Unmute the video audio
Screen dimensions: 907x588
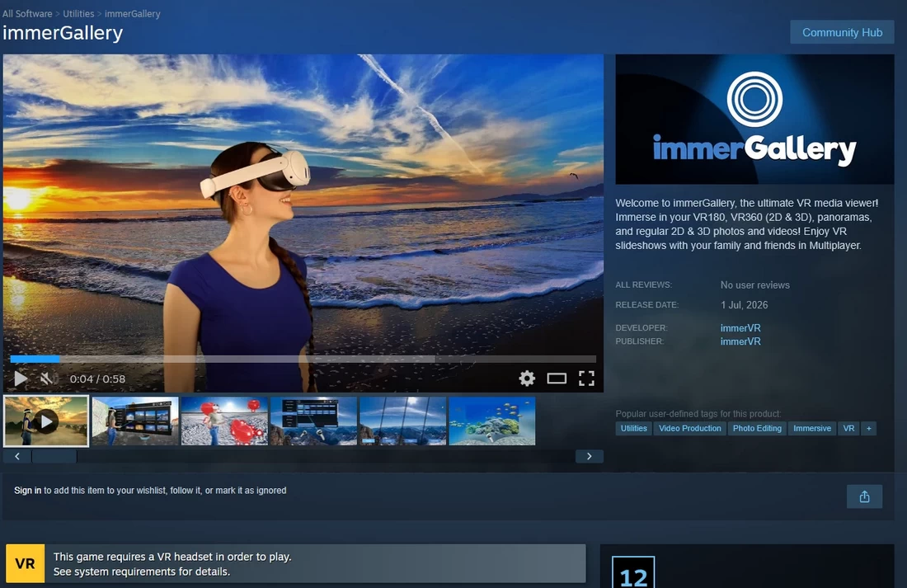[x=49, y=379]
